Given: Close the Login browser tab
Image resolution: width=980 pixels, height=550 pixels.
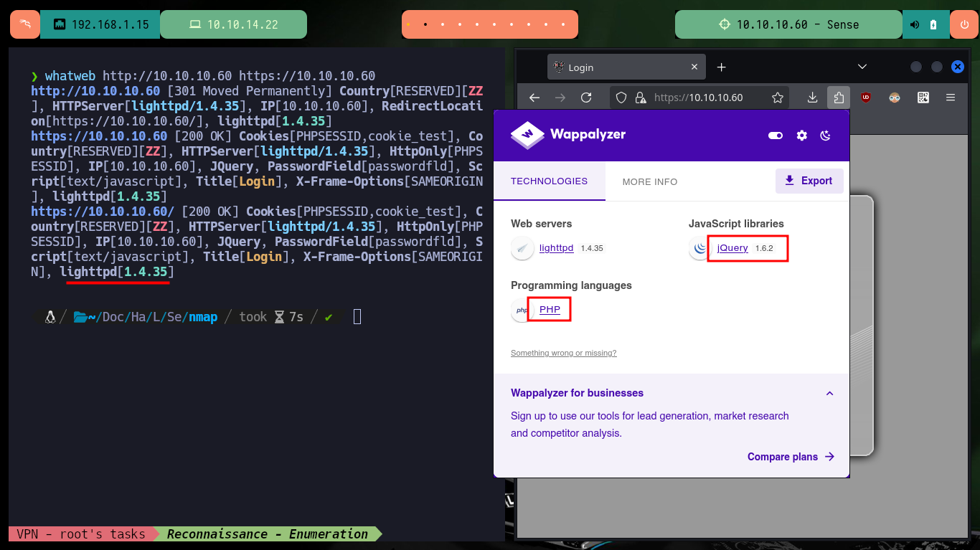Looking at the screenshot, I should 694,67.
